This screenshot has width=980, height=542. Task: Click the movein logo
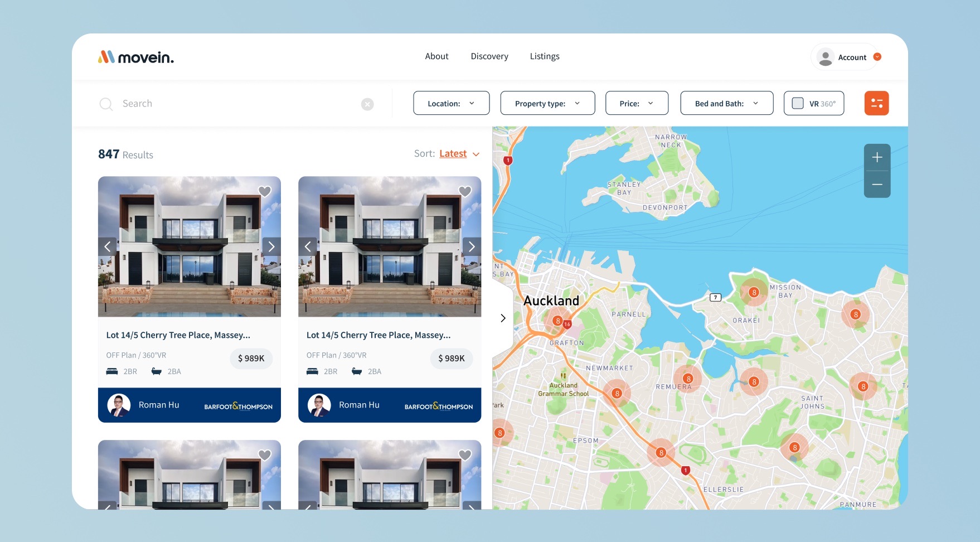click(136, 57)
